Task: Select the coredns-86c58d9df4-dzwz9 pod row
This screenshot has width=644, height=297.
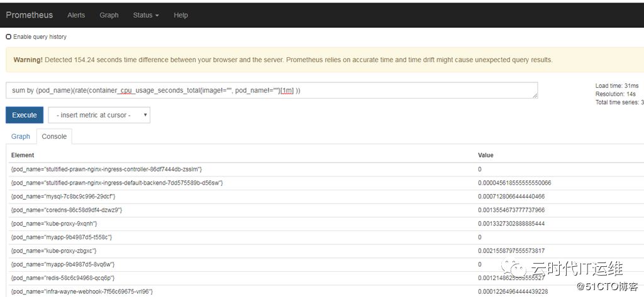Action: [x=66, y=210]
